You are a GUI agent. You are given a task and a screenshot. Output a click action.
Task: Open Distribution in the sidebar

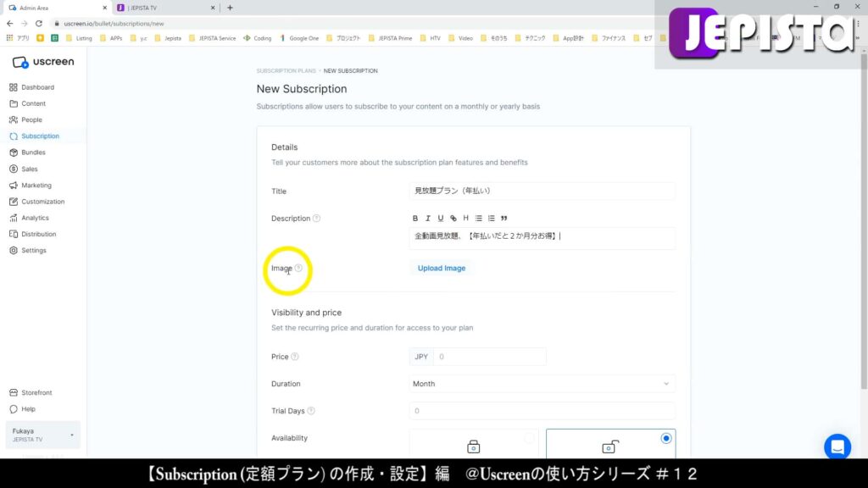pyautogui.click(x=33, y=234)
